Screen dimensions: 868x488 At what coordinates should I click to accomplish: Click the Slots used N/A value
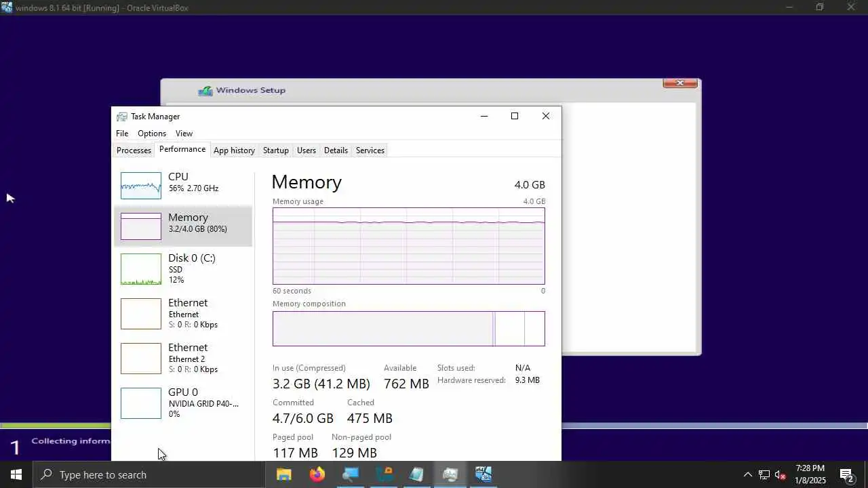[523, 368]
